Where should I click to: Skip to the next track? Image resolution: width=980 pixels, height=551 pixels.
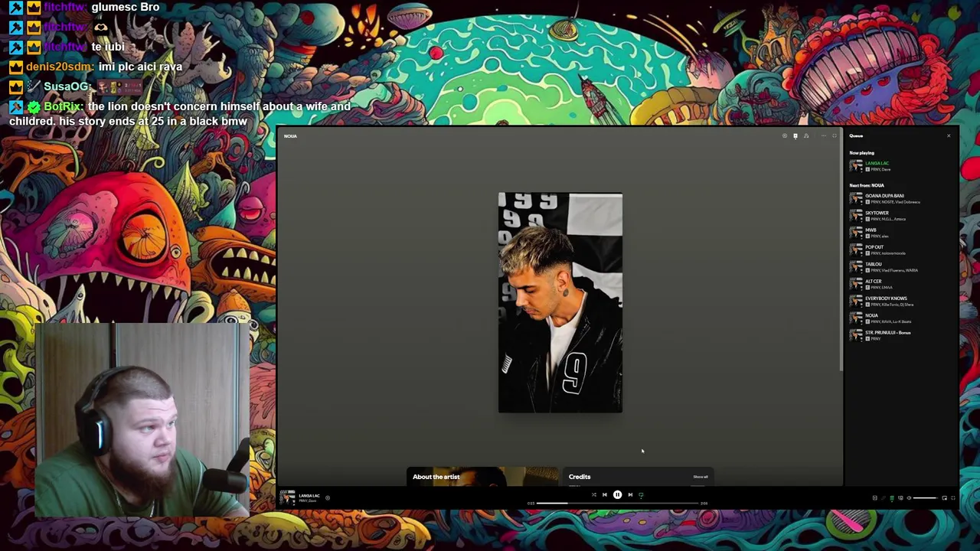[x=630, y=494]
